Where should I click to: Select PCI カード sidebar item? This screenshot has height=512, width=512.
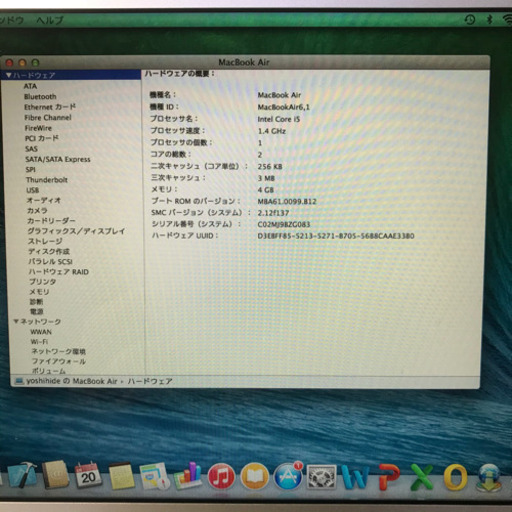point(42,138)
